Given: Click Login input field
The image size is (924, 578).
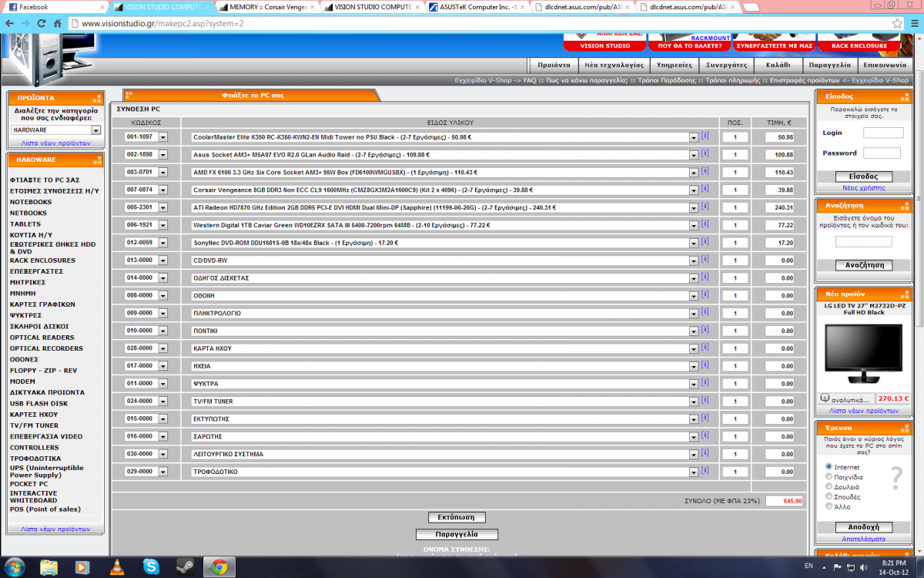Looking at the screenshot, I should click(x=883, y=133).
